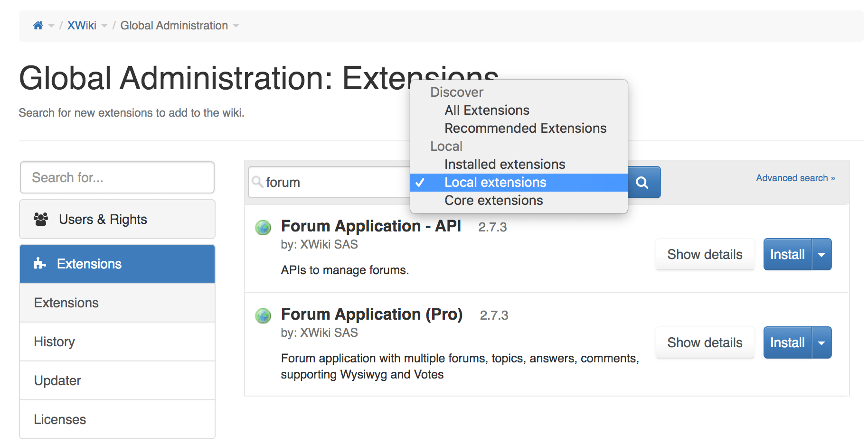Viewport: 868px width, 443px height.
Task: Click the blue search magnifier button
Action: click(x=642, y=182)
